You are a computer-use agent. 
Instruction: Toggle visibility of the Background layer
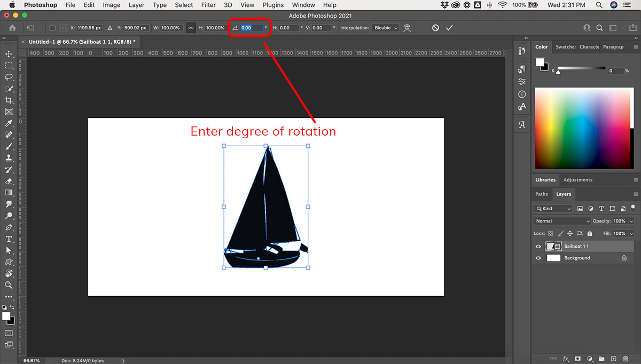point(538,258)
